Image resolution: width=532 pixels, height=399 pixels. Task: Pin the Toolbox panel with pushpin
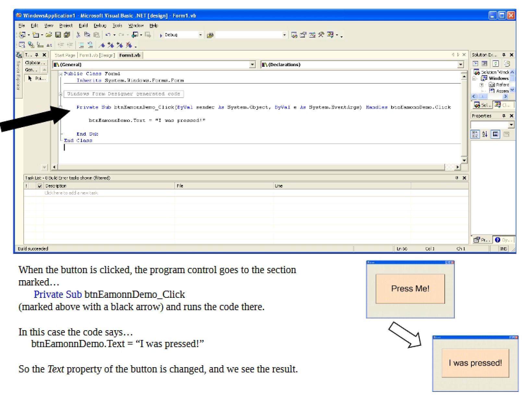point(37,55)
